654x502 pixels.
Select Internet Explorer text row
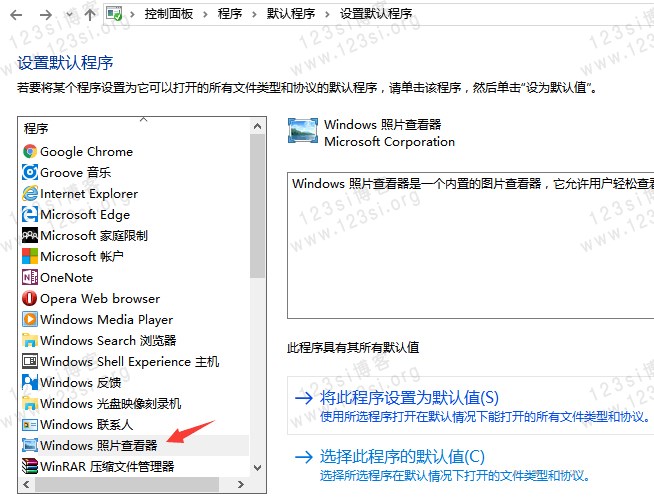coord(89,193)
